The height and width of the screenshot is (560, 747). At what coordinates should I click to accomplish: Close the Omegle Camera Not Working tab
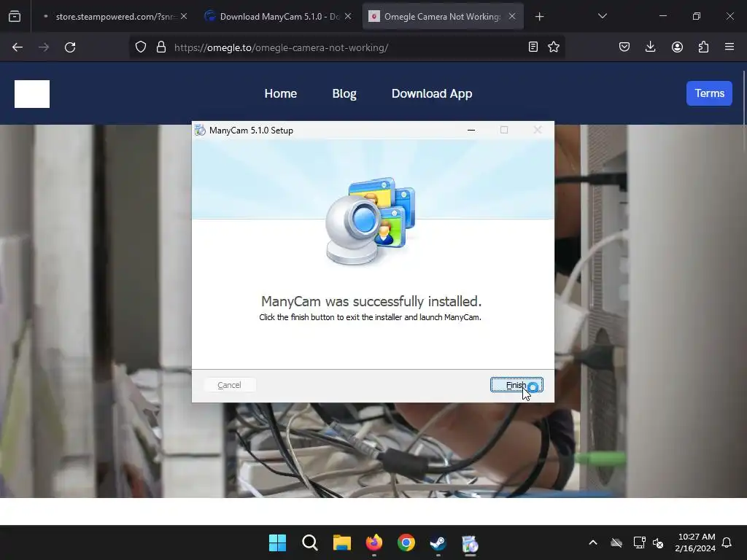[x=512, y=16]
